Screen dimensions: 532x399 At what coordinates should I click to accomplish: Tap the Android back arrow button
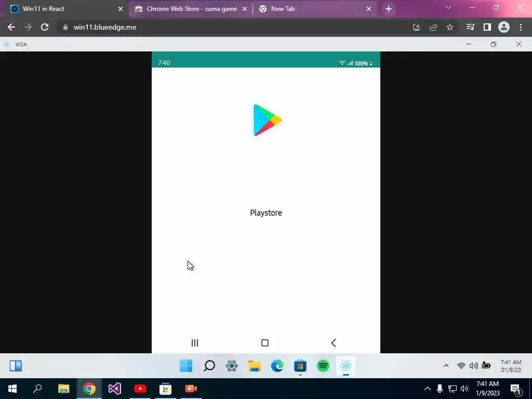click(x=334, y=343)
